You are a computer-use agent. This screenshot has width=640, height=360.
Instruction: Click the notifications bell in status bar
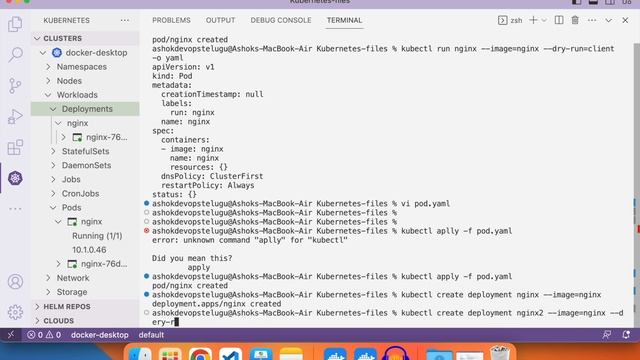click(x=626, y=335)
